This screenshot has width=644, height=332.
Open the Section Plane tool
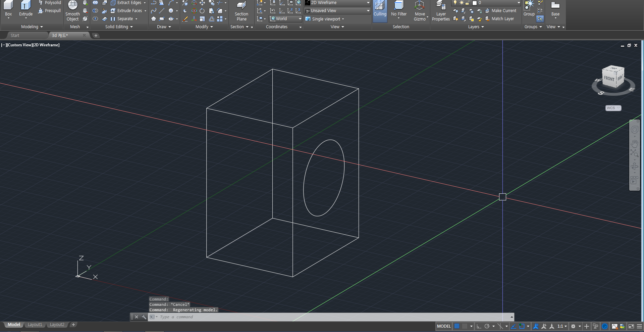coord(241,11)
